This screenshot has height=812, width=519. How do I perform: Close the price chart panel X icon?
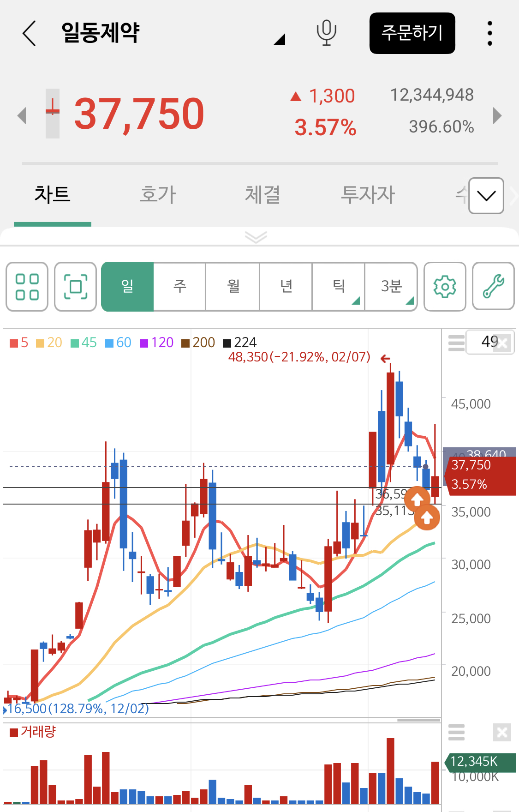[502, 343]
